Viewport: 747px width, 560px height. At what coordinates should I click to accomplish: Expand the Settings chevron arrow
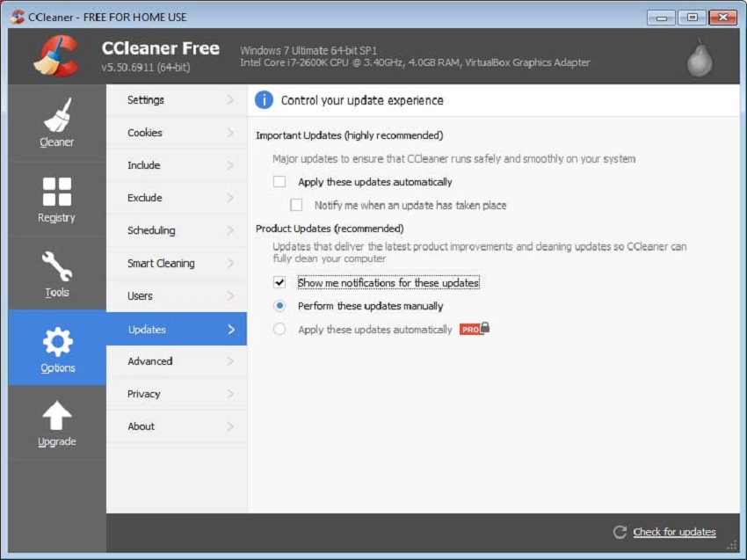[230, 100]
